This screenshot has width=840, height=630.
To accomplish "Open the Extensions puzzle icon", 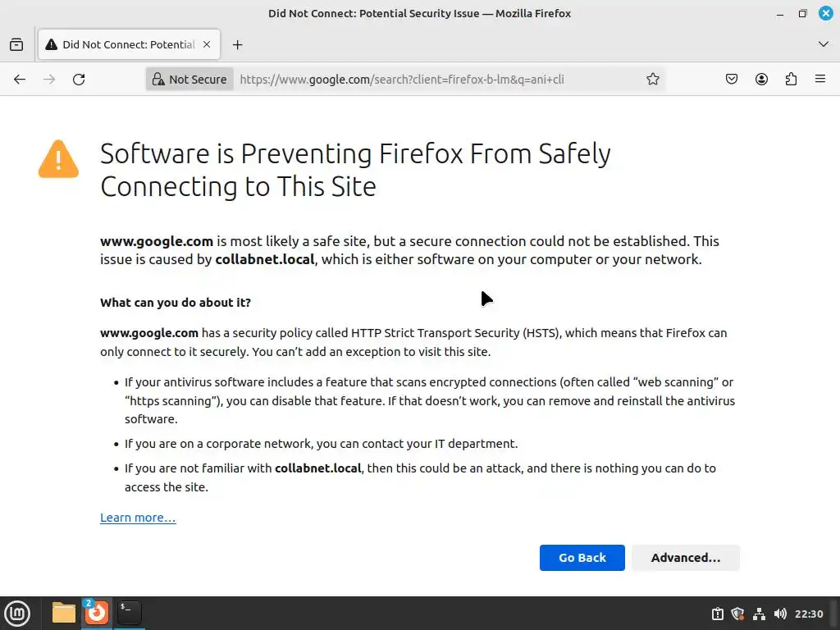I will [x=791, y=80].
